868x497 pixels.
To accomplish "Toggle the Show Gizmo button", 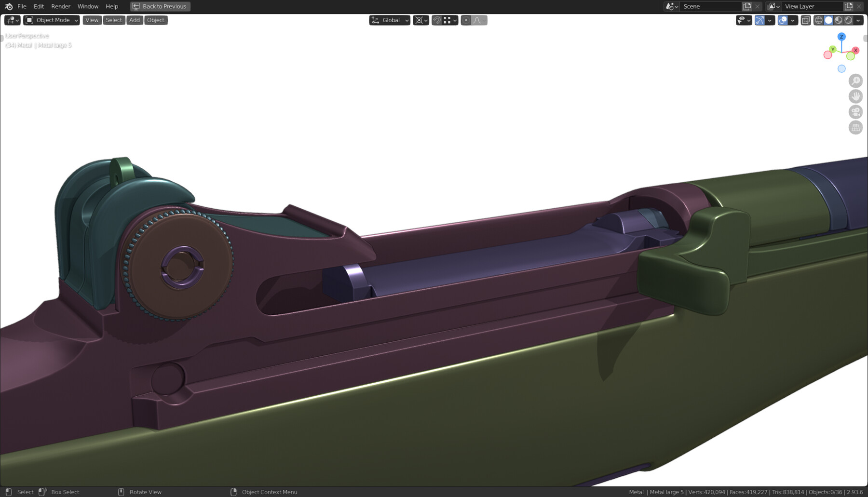I will pyautogui.click(x=760, y=20).
